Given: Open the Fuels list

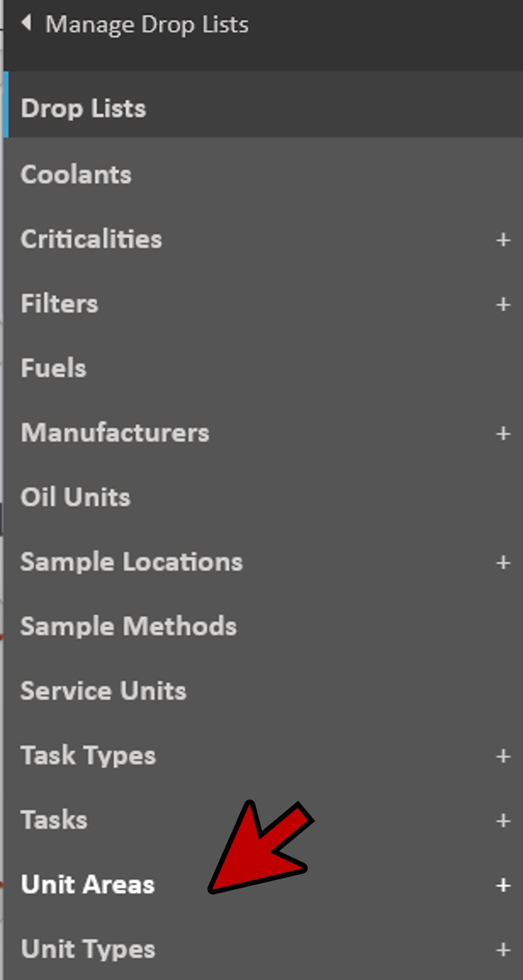Looking at the screenshot, I should pos(53,368).
